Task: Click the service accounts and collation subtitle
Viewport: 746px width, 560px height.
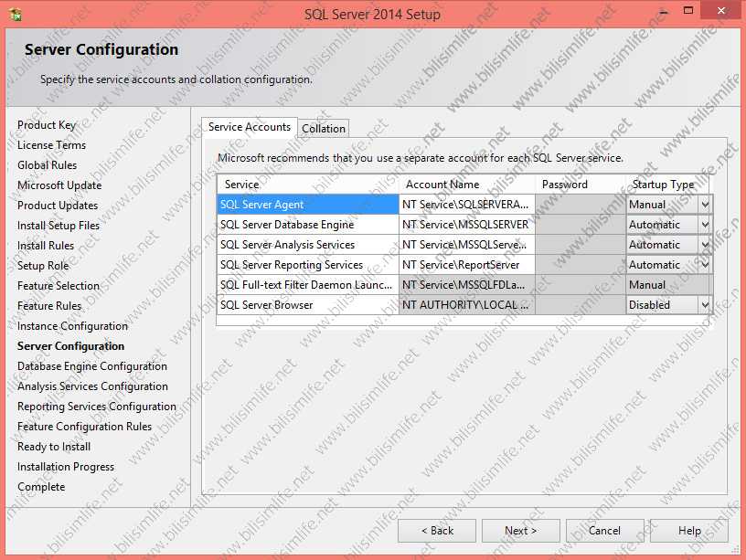Action: coord(176,79)
